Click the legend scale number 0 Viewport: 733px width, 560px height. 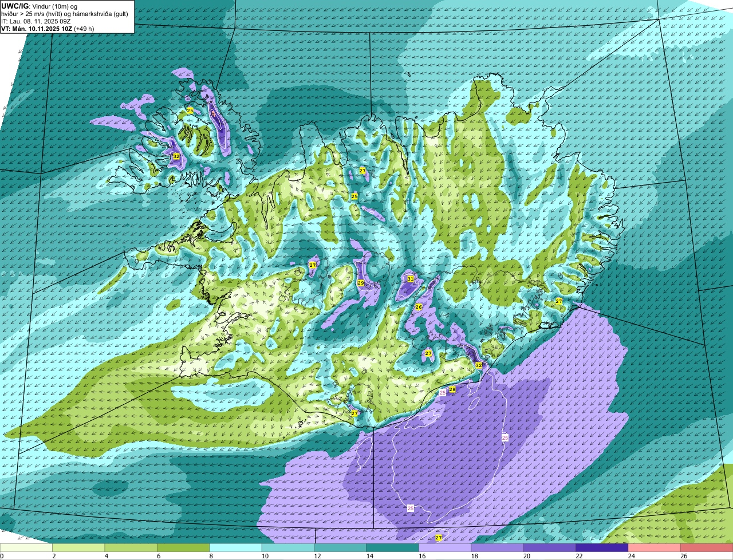click(2, 556)
